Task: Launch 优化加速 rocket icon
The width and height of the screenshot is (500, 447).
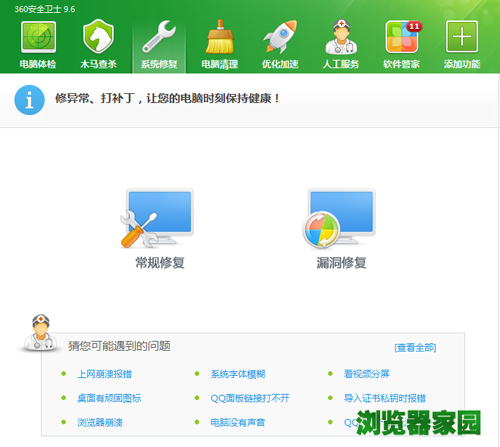Action: 280,37
